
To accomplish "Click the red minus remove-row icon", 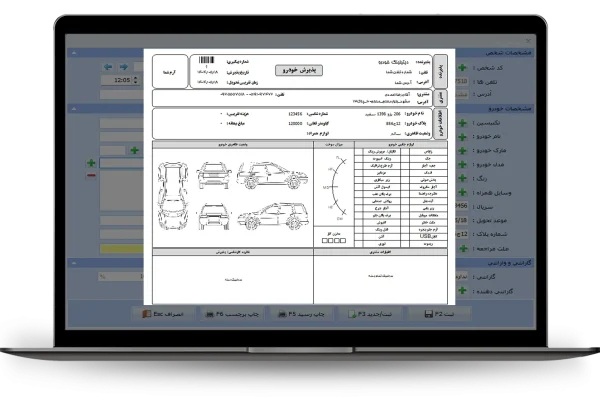I will coord(91,176).
